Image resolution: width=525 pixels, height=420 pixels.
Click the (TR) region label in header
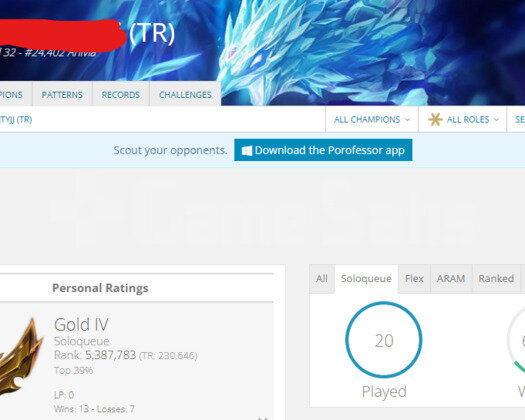(152, 33)
